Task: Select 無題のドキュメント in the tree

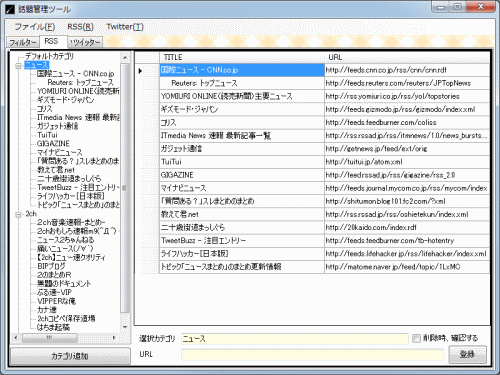Action: 64,284
